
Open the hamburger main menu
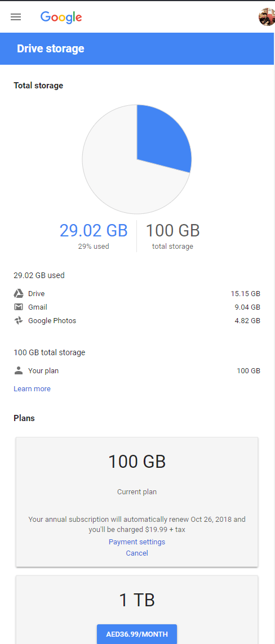coord(16,17)
